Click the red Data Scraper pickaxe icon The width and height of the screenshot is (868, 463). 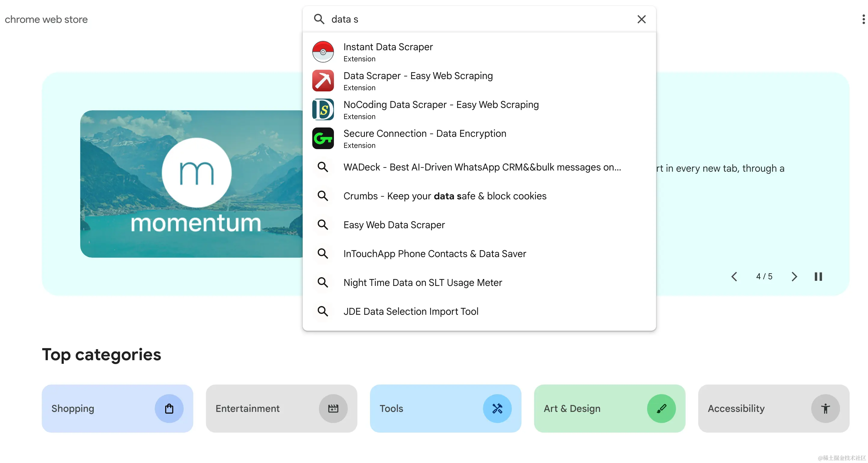click(323, 81)
